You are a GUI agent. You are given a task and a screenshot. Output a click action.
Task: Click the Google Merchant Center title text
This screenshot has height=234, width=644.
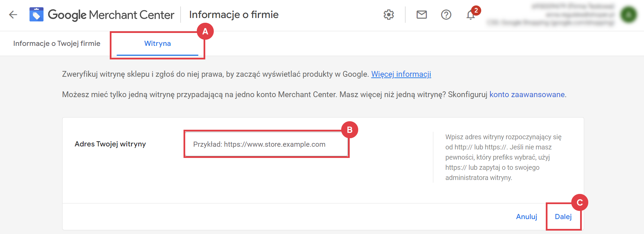pyautogui.click(x=111, y=15)
